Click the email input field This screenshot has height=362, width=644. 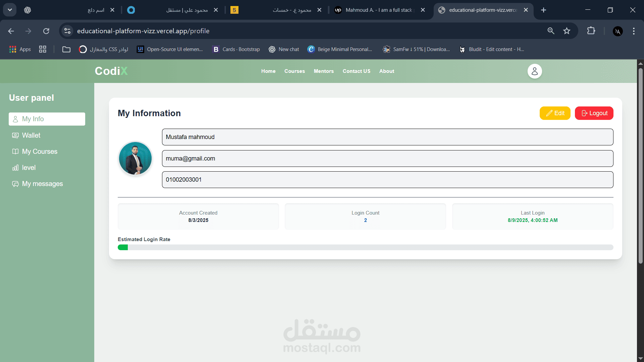coord(387,159)
